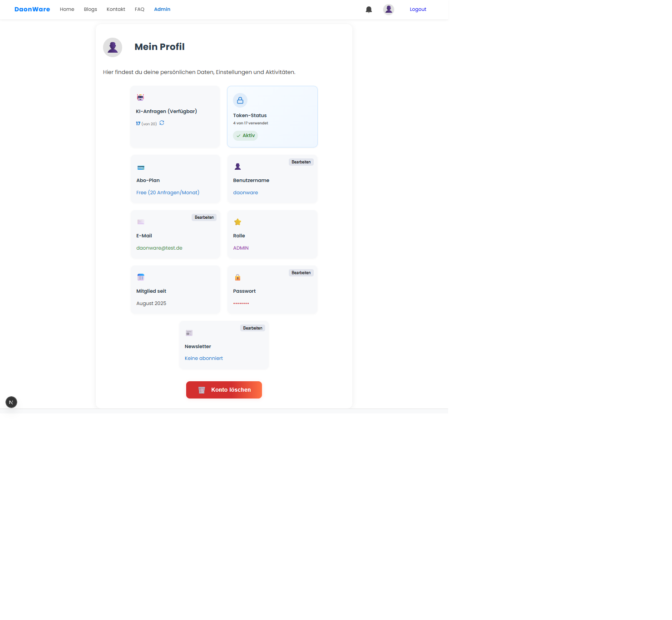Click the masked password dots

pyautogui.click(x=241, y=303)
